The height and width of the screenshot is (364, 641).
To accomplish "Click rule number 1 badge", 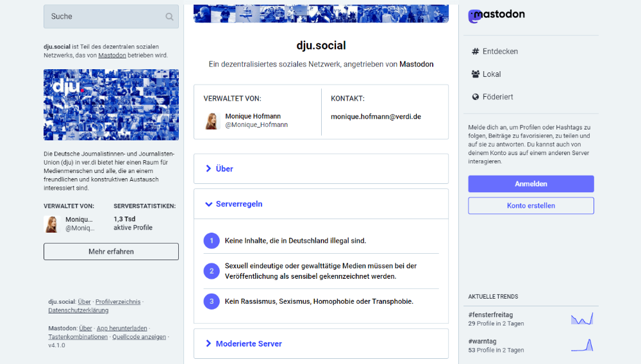I will pos(212,240).
